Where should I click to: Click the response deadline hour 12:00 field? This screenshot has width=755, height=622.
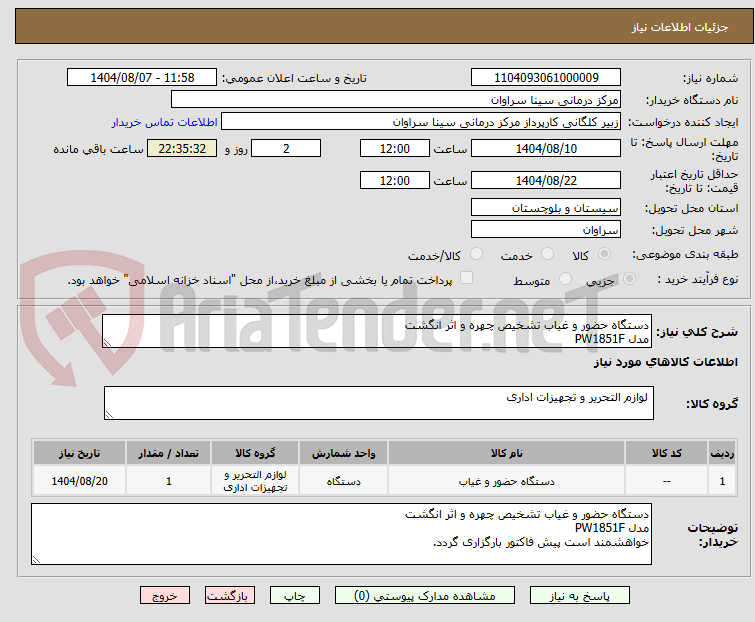coord(394,148)
